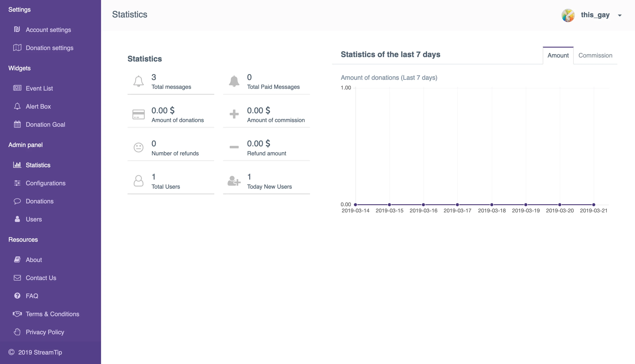Click the Donation Goal calendar icon

[x=17, y=124]
